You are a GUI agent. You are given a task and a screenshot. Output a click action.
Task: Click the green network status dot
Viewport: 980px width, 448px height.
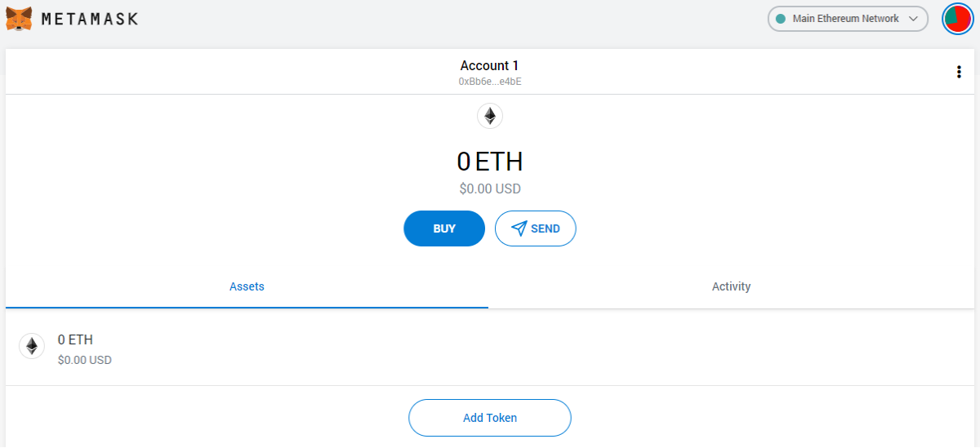click(780, 19)
